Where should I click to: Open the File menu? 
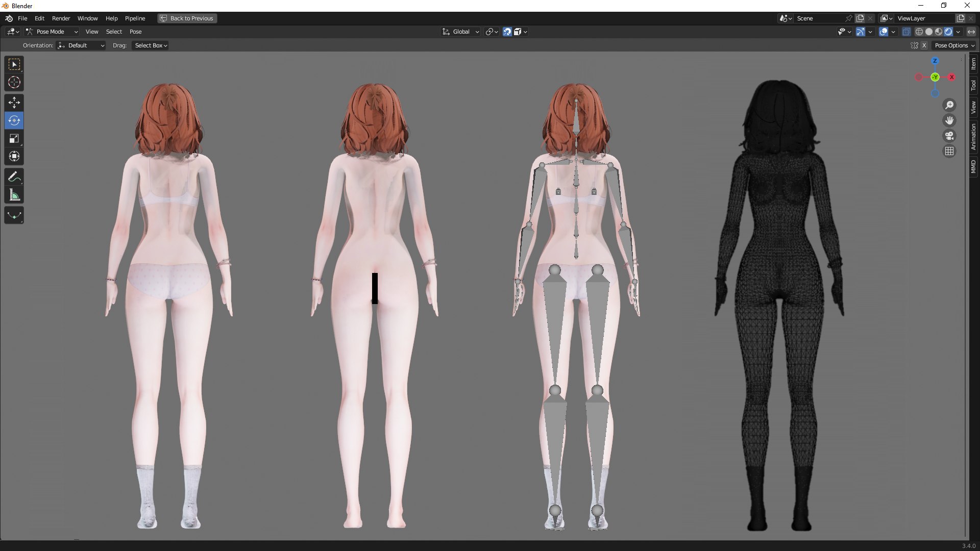tap(22, 18)
